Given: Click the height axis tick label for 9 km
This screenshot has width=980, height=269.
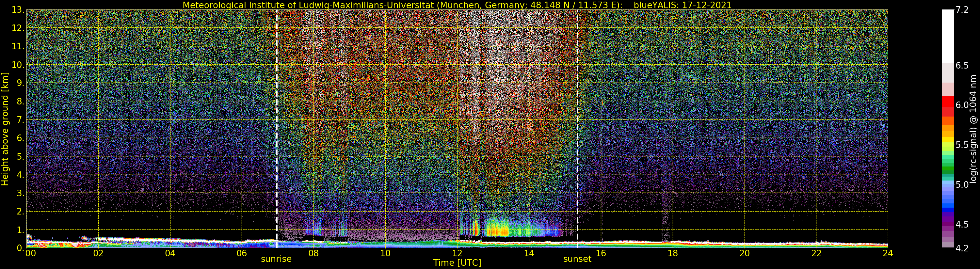Looking at the screenshot, I should (x=20, y=83).
